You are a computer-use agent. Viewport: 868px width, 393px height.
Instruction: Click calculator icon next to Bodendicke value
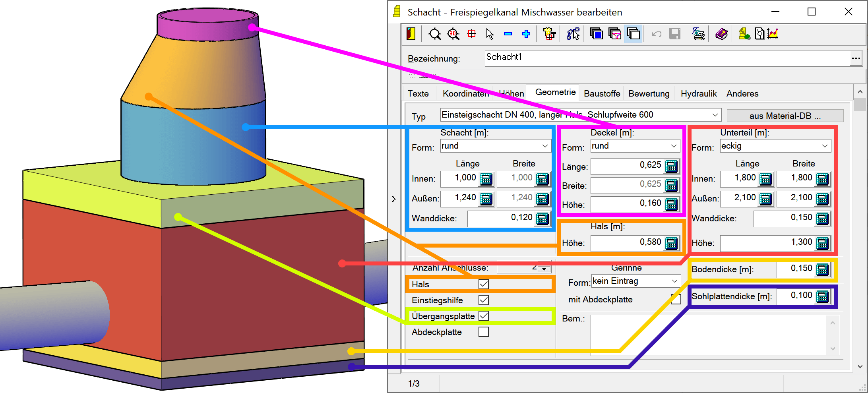pos(822,269)
